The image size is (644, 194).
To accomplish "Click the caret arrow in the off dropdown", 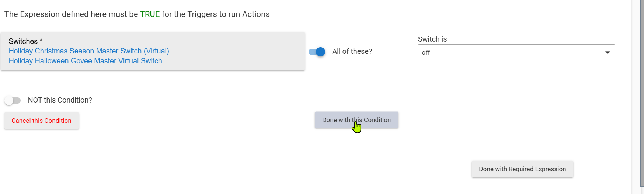I will (608, 52).
